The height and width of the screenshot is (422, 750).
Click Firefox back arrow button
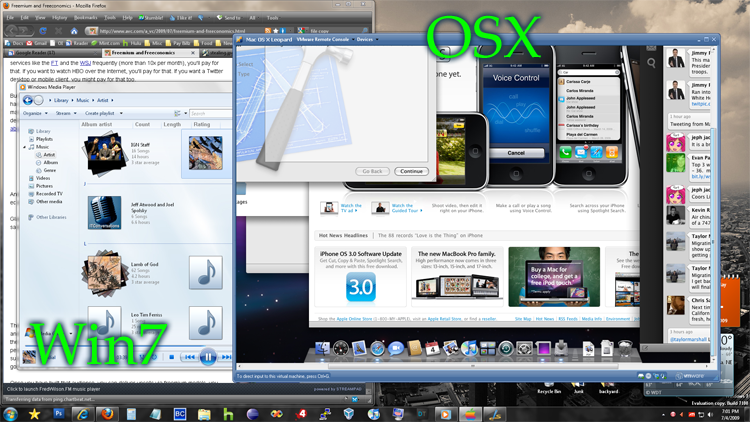click(12, 31)
